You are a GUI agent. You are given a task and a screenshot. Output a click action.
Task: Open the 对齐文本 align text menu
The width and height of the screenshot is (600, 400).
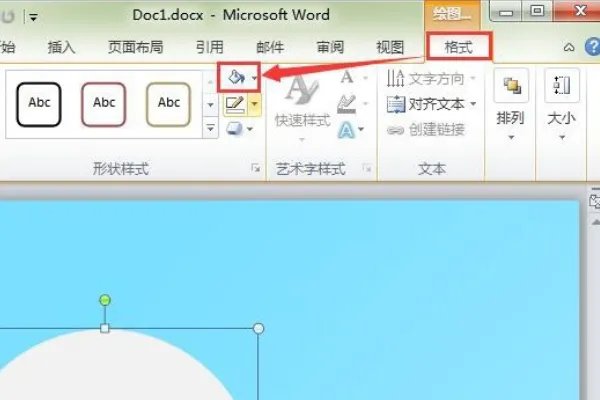click(432, 104)
